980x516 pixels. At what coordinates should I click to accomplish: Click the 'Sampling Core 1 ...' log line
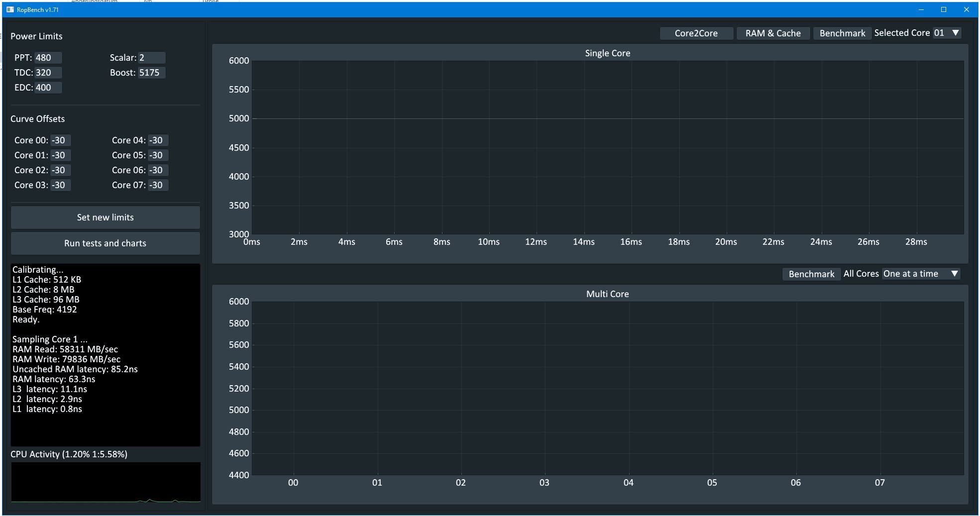(x=50, y=339)
